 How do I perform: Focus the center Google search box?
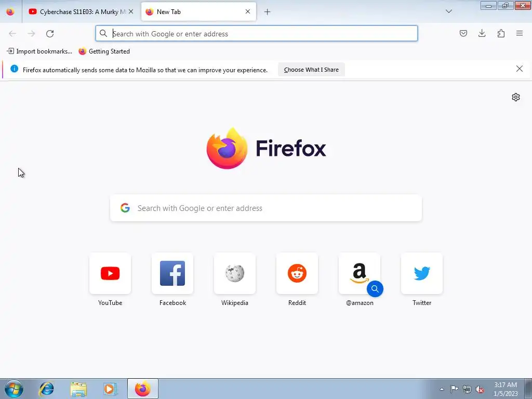coord(266,208)
